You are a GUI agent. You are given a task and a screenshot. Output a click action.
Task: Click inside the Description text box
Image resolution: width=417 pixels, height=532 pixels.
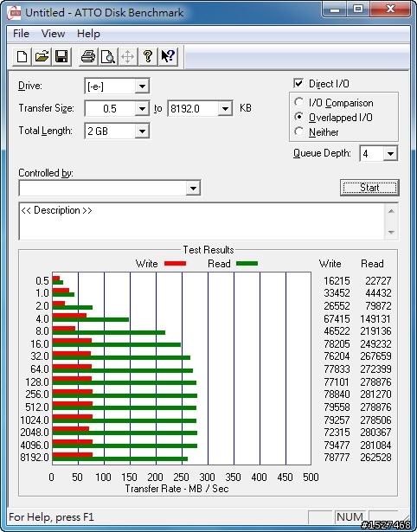click(202, 221)
